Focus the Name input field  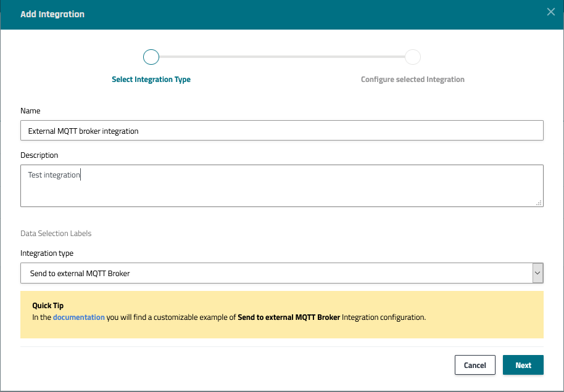[281, 131]
